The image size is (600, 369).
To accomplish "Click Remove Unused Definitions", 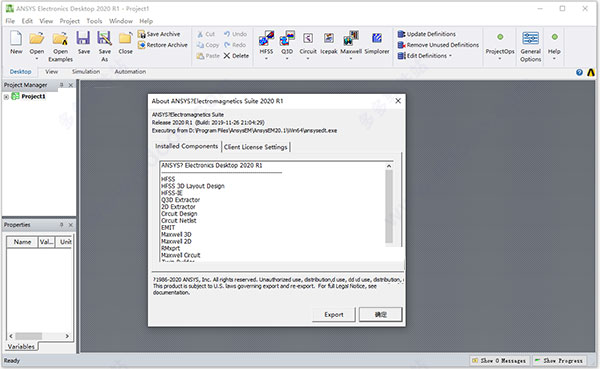I will coord(438,45).
